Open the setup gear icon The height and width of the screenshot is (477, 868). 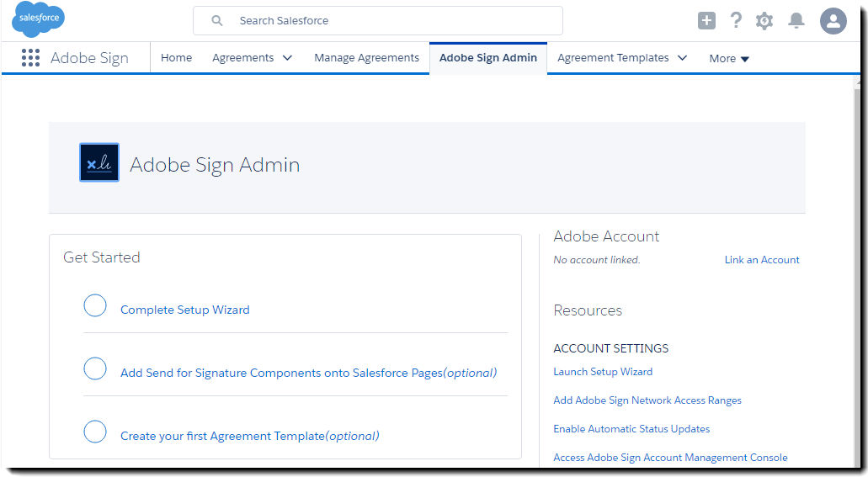point(764,21)
